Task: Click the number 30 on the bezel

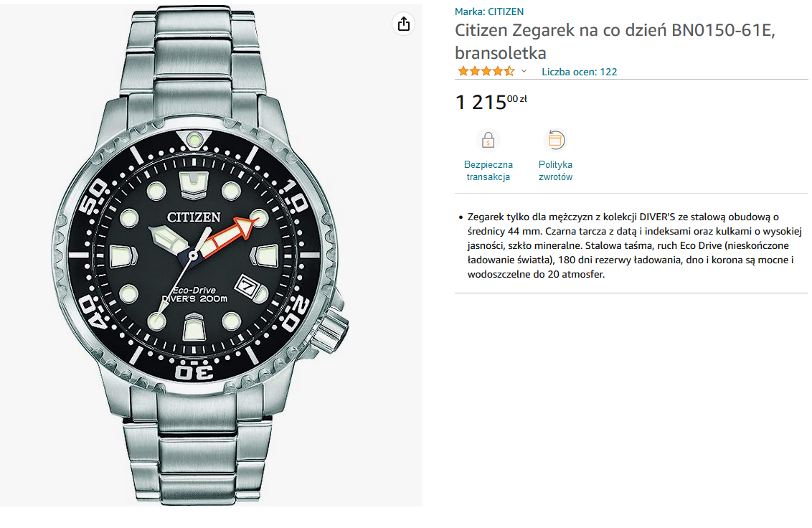Action: click(194, 372)
